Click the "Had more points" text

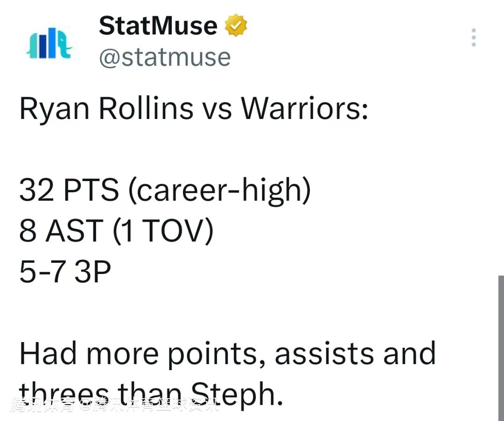click(139, 353)
